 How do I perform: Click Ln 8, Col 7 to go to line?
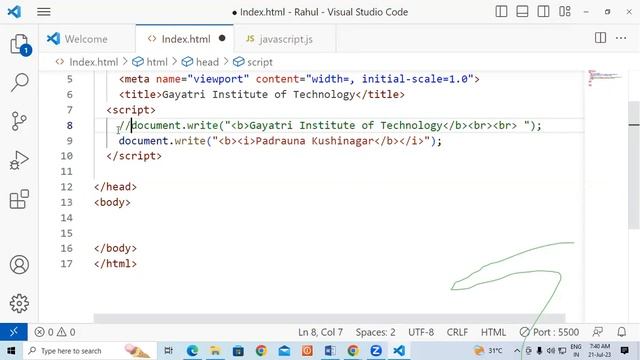pyautogui.click(x=320, y=332)
